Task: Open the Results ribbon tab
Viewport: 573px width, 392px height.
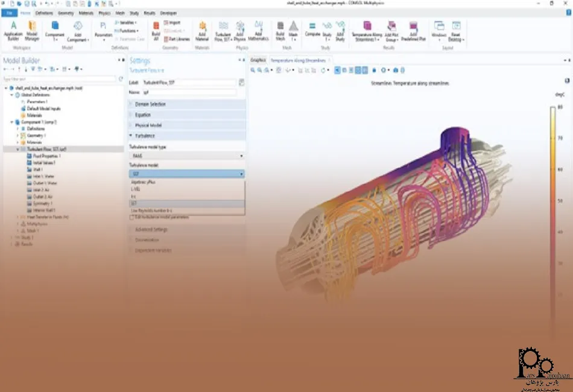Action: pyautogui.click(x=149, y=13)
